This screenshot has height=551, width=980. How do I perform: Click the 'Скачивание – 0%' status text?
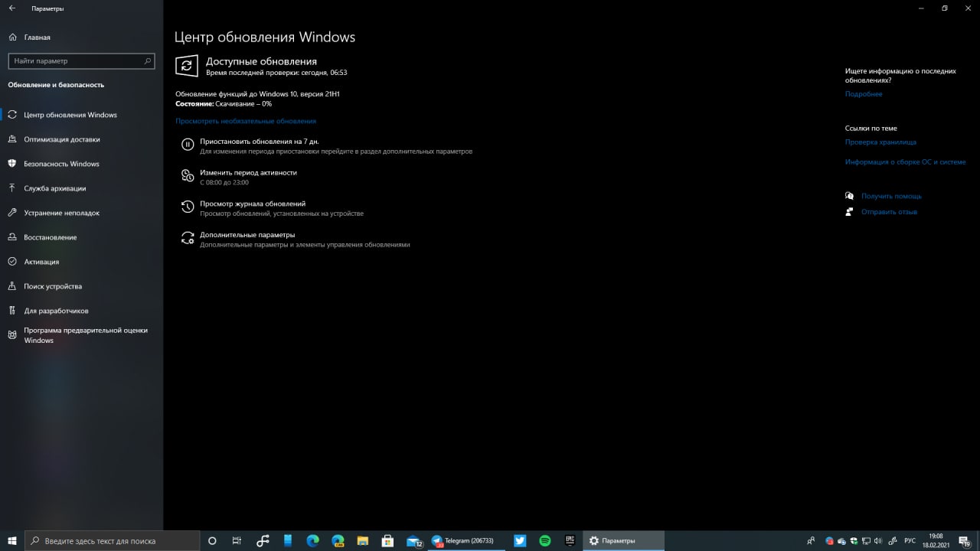coord(243,103)
